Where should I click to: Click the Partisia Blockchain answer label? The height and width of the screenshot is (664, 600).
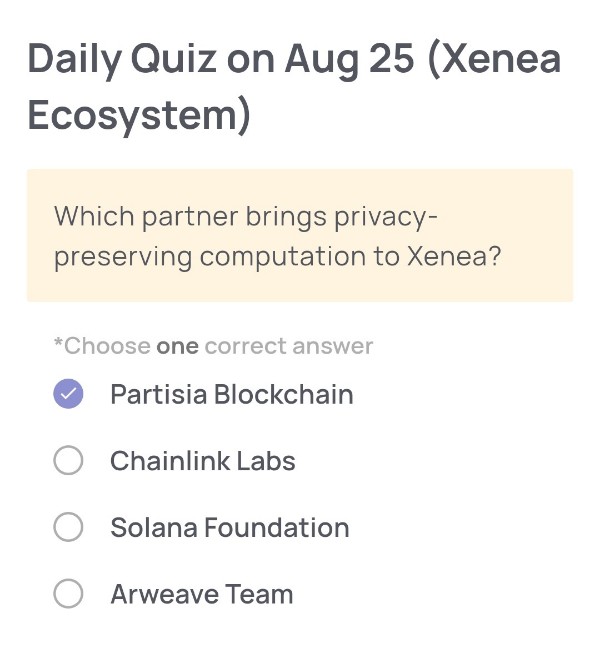pyautogui.click(x=231, y=394)
